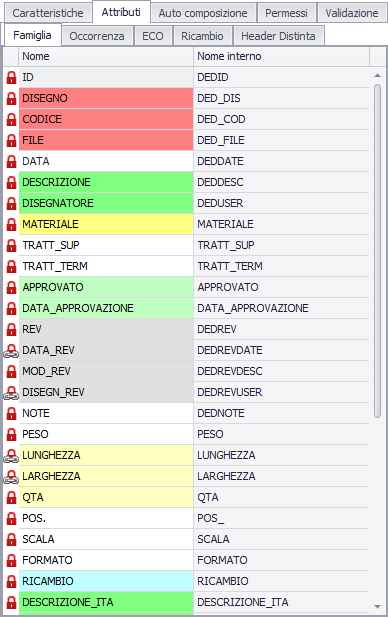This screenshot has width=388, height=617.
Task: Click the lock icon beside the ID row
Action: (11, 78)
